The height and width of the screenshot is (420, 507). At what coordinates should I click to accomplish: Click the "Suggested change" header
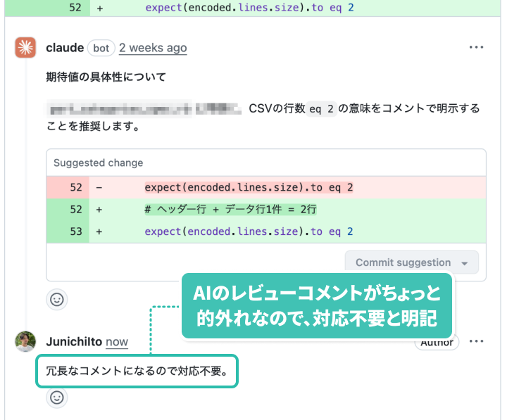click(99, 163)
